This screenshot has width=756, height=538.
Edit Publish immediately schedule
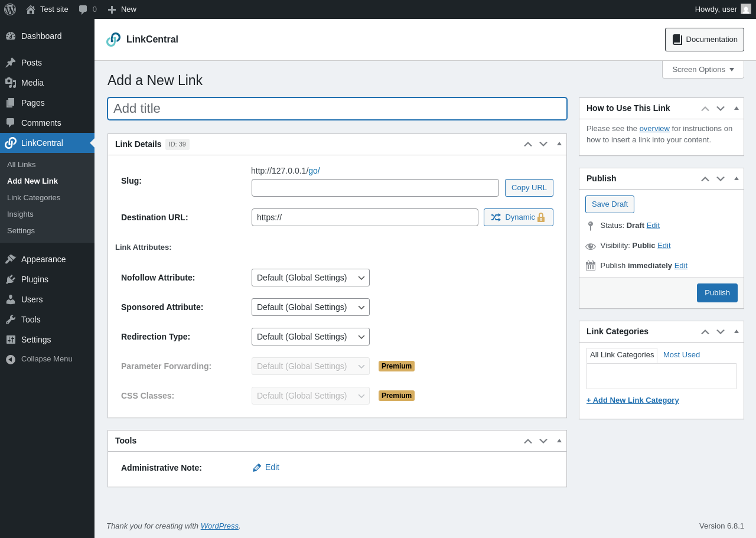681,265
